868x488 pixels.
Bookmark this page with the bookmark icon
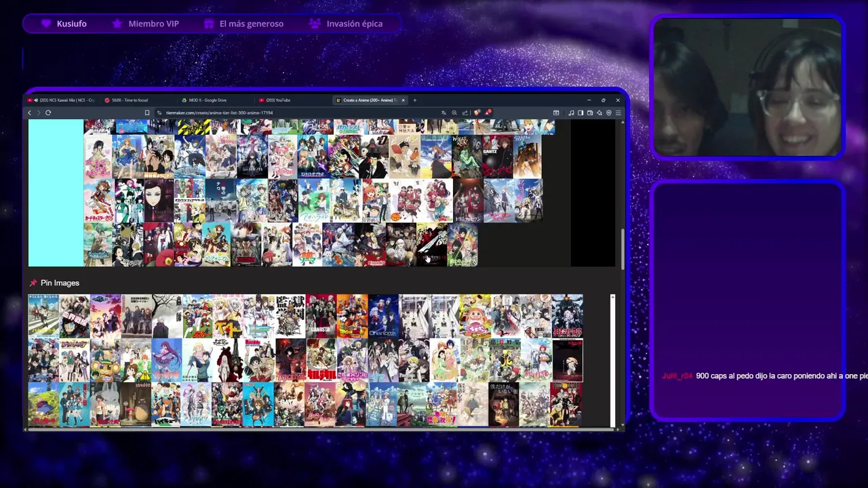tap(147, 113)
